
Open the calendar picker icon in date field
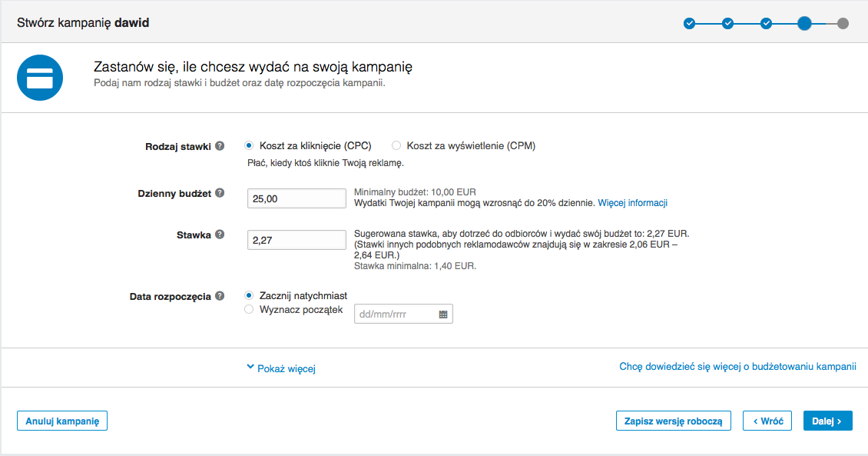443,315
